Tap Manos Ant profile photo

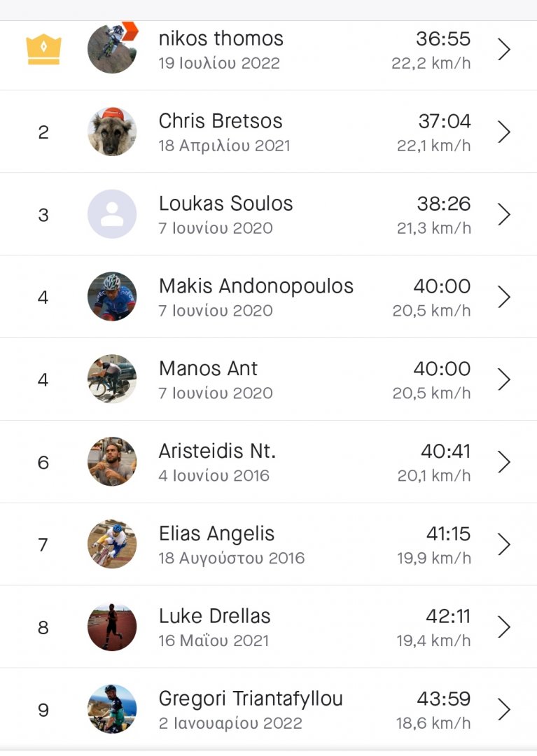[x=112, y=379]
